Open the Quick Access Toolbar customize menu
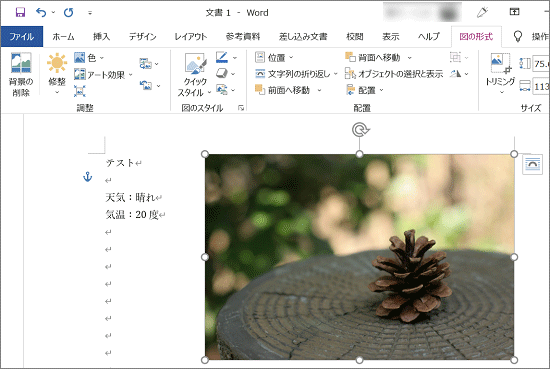The height and width of the screenshot is (369, 550). pos(90,13)
